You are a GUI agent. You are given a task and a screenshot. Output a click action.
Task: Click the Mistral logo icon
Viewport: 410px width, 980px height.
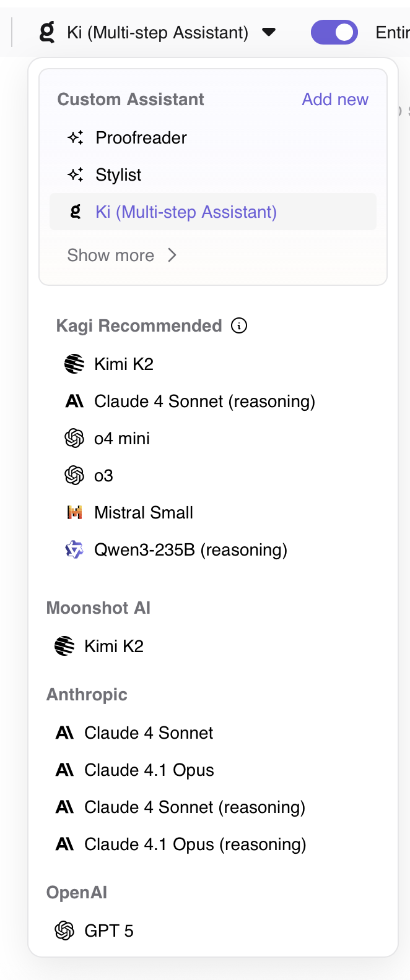(x=74, y=512)
